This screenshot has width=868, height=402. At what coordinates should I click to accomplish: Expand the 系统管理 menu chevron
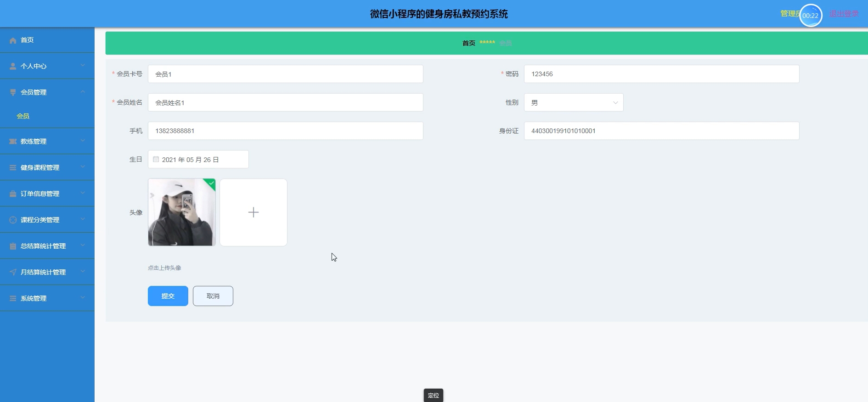tap(83, 298)
